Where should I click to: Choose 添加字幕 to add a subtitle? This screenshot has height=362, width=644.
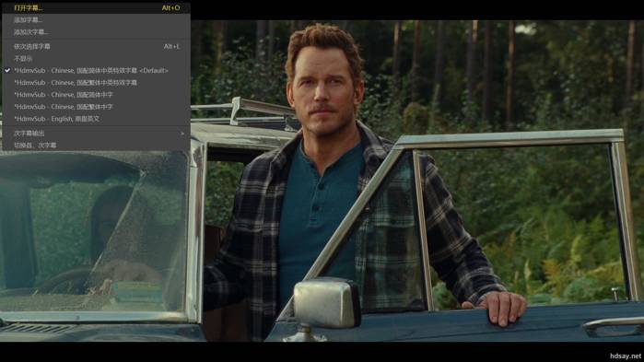(x=96, y=19)
